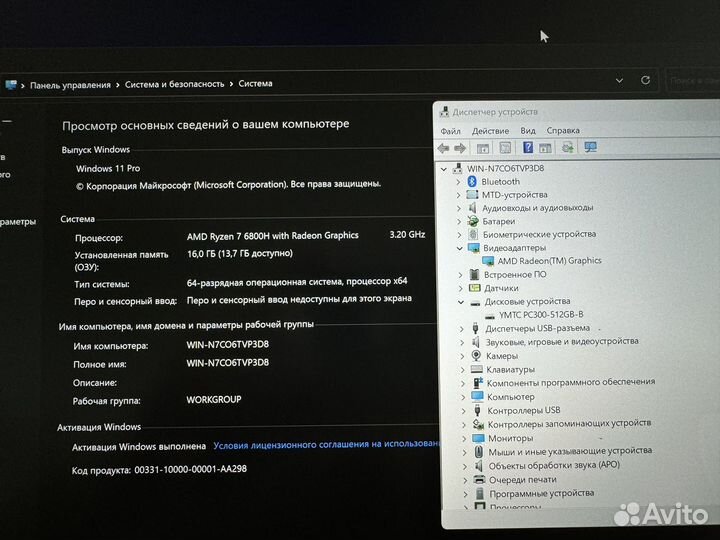Viewport: 720px width, 540px height.
Task: Click the Биометрические устройства fingerprint icon
Action: [473, 234]
